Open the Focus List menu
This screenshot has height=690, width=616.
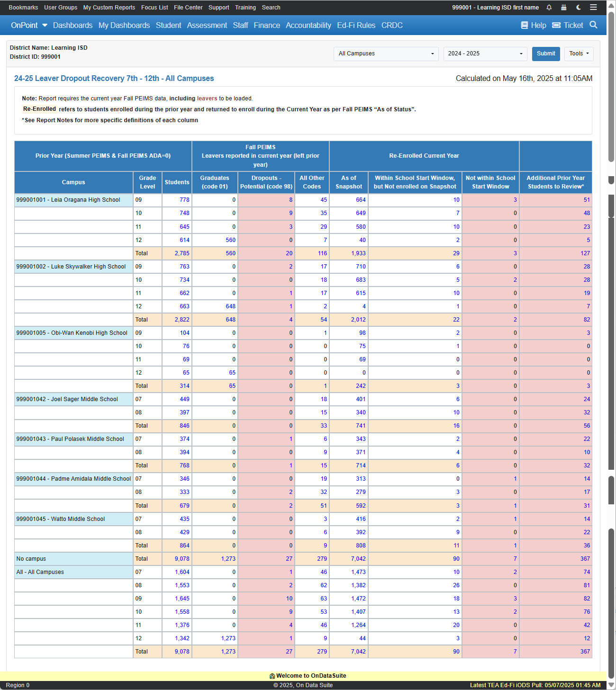154,8
